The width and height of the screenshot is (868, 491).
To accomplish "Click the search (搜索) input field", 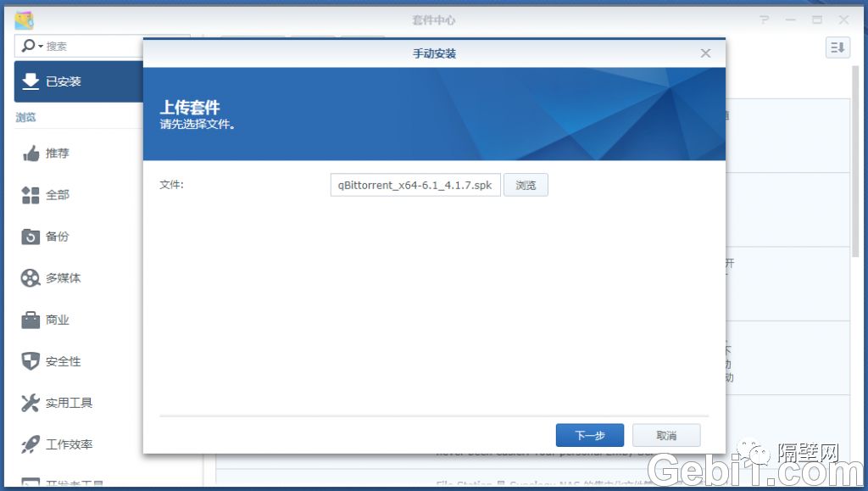I will pyautogui.click(x=93, y=46).
